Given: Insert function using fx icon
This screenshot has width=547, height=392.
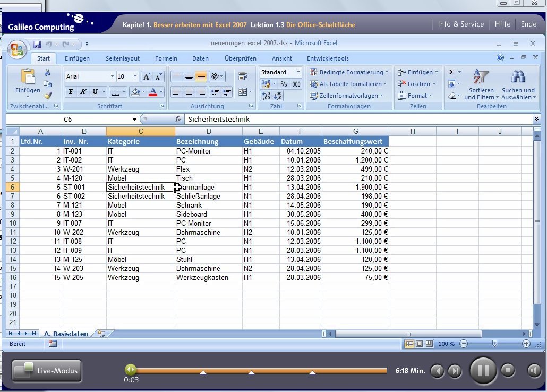Looking at the screenshot, I should [178, 119].
